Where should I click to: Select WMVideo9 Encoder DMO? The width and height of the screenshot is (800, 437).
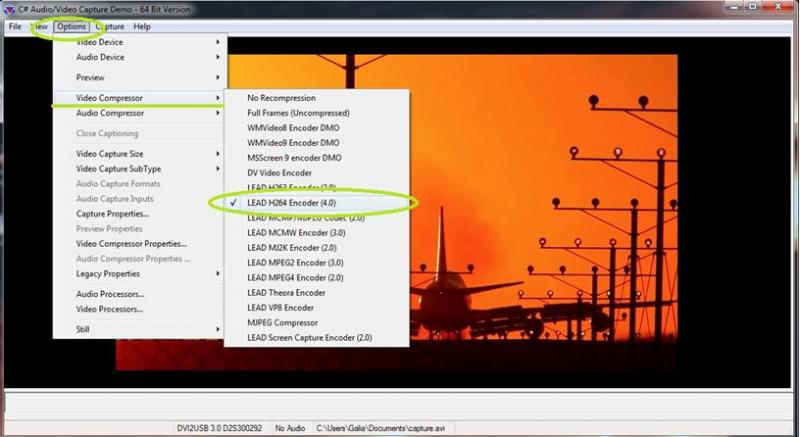[x=293, y=143]
